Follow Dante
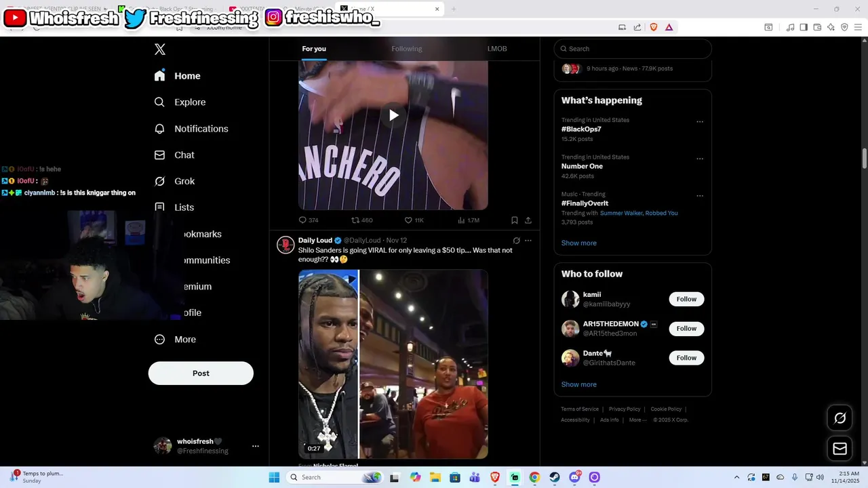Viewport: 868px width, 488px height. (x=686, y=358)
